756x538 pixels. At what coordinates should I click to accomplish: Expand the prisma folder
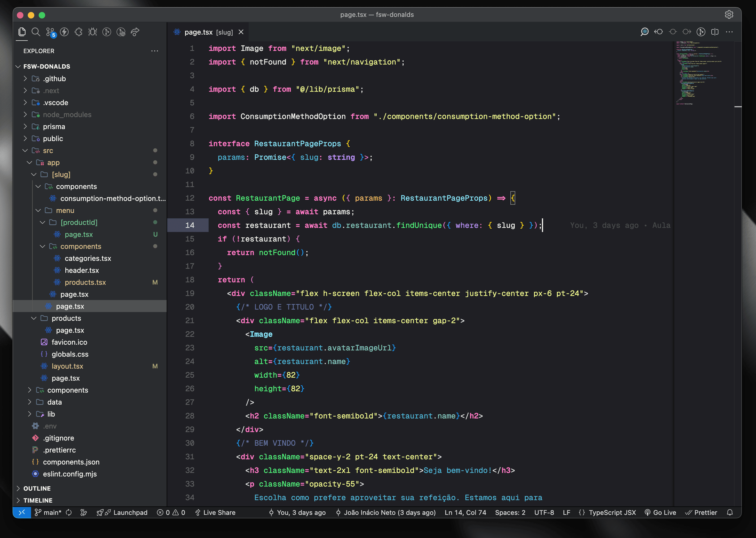(54, 127)
